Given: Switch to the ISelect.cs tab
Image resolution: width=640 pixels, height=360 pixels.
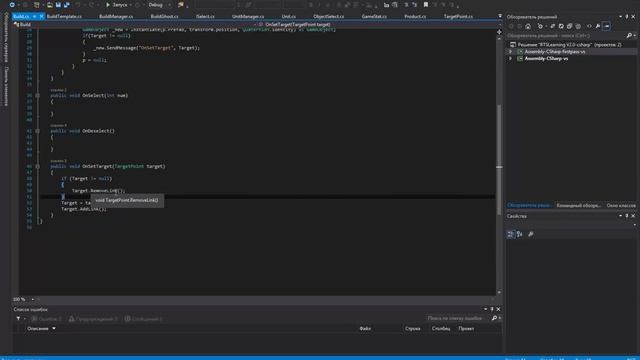Looking at the screenshot, I should [205, 16].
